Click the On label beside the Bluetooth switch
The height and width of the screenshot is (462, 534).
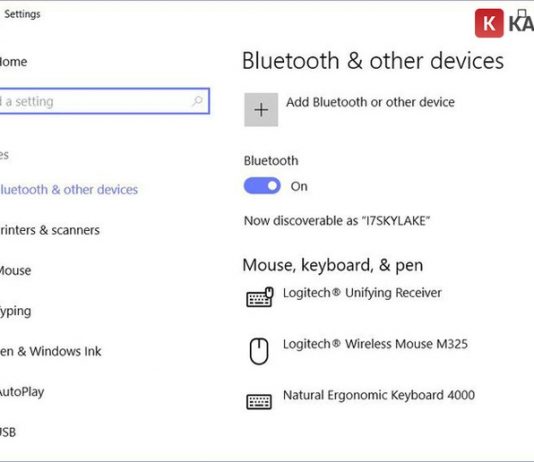[x=299, y=186]
